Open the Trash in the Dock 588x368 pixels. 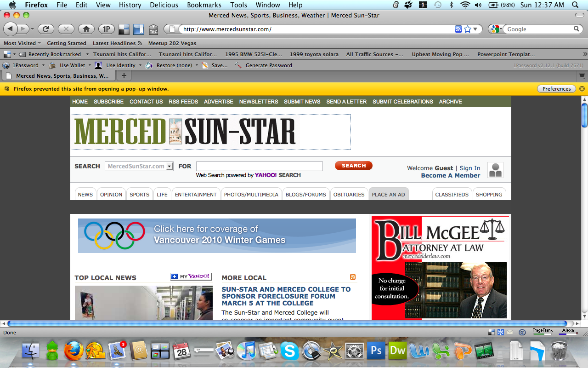pyautogui.click(x=559, y=351)
